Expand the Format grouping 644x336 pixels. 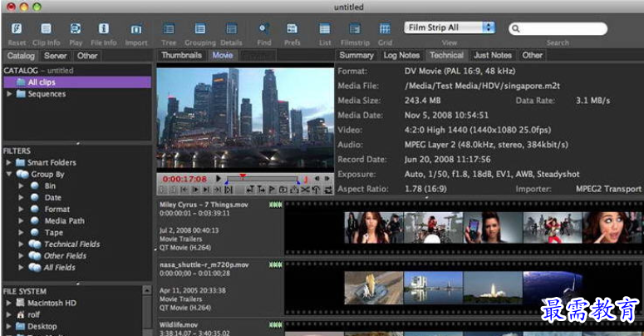[21, 209]
